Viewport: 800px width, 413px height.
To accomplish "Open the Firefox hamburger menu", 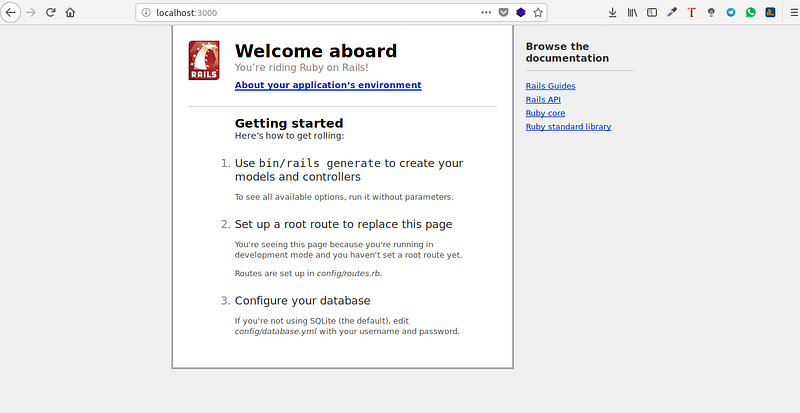I will point(794,13).
